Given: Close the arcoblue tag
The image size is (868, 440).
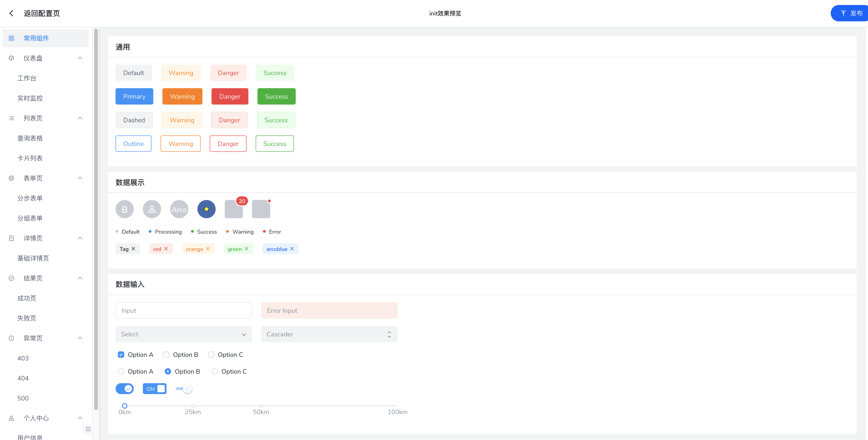Looking at the screenshot, I should (x=292, y=249).
